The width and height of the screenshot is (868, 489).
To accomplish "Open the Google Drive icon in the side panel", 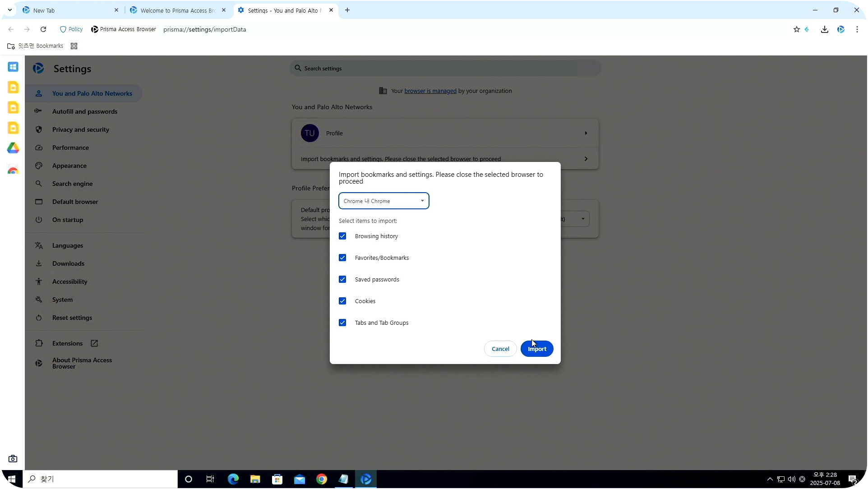I will (x=13, y=148).
